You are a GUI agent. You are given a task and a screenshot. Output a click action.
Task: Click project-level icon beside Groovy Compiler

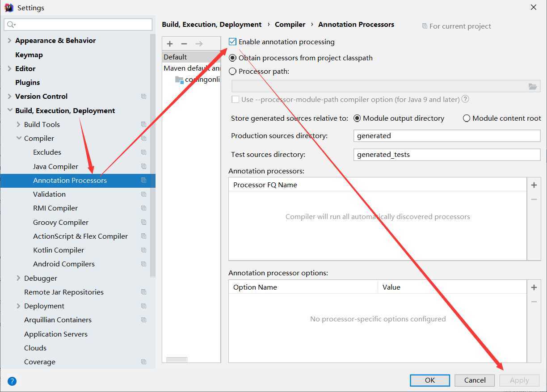click(x=143, y=222)
